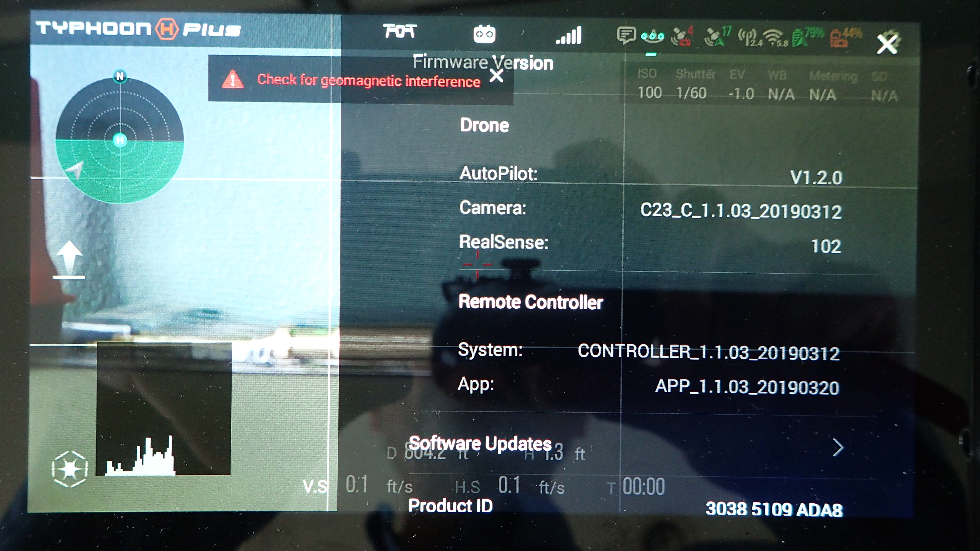Screen dimensions: 980x551
Task: Tap the ISO 100 setting
Action: [x=649, y=84]
